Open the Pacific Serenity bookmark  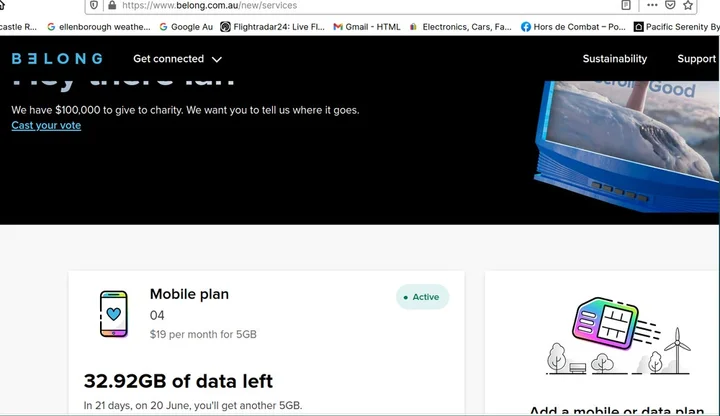click(x=676, y=27)
